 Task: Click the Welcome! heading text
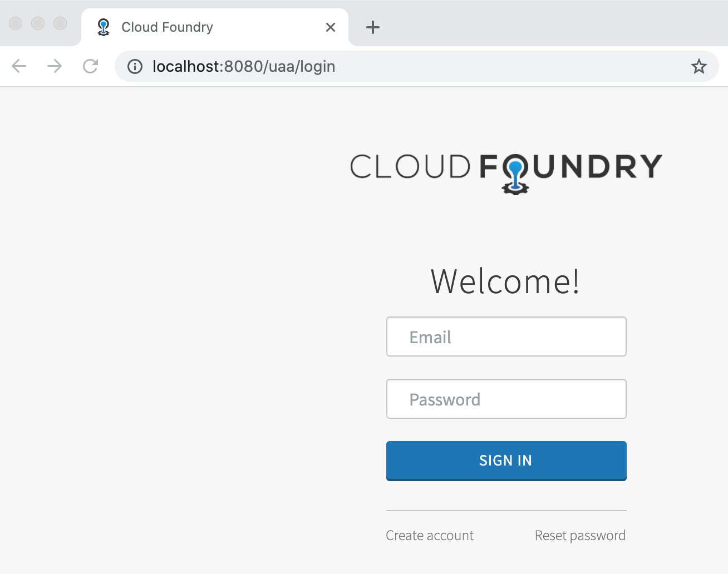[505, 281]
